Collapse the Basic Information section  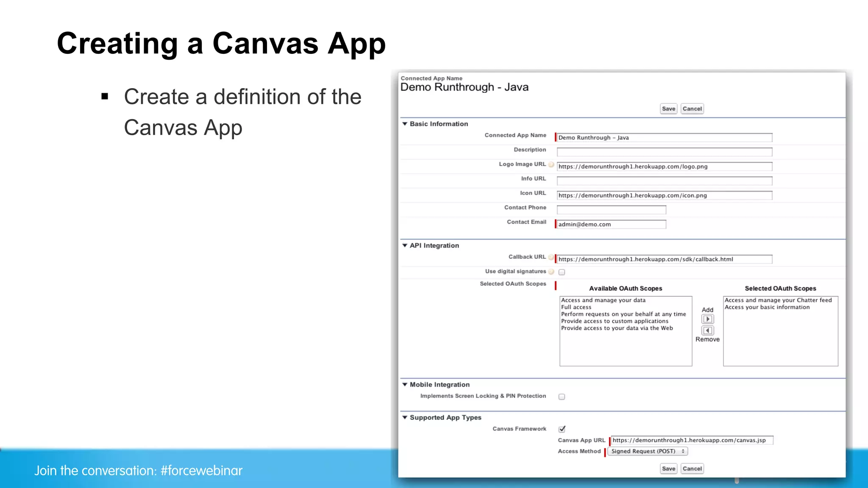(x=405, y=124)
